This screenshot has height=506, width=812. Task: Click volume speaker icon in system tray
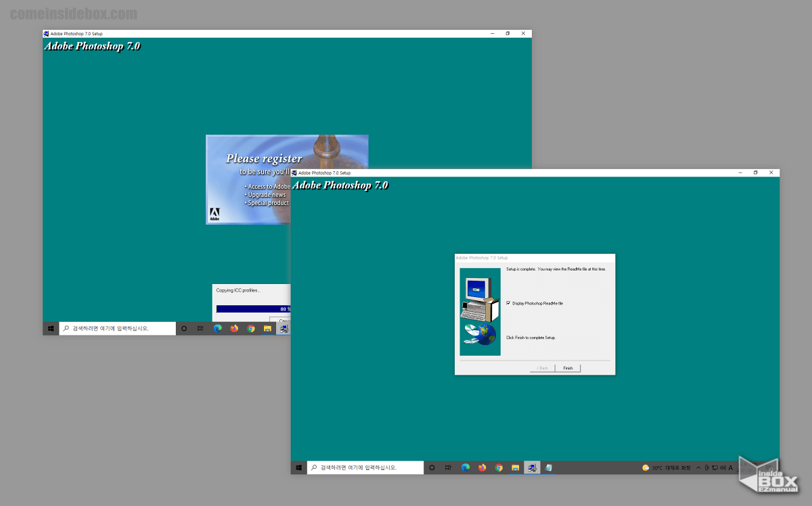pyautogui.click(x=723, y=467)
